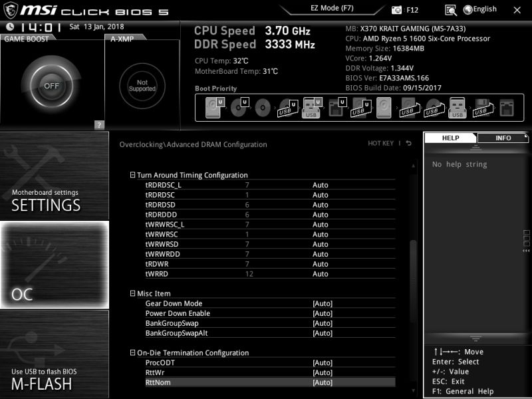The height and width of the screenshot is (399, 532).
Task: Toggle the GAME BOOST OFF knob
Action: point(51,86)
